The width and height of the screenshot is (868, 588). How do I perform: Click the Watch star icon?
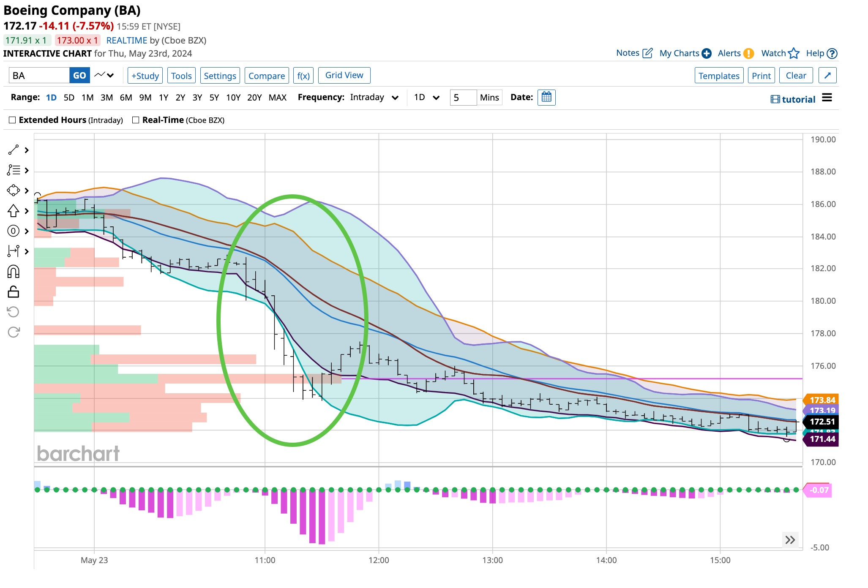(794, 53)
